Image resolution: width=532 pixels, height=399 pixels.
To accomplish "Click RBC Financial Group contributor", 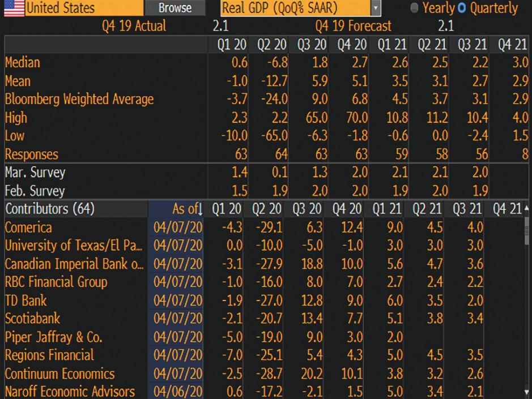I will (x=56, y=282).
